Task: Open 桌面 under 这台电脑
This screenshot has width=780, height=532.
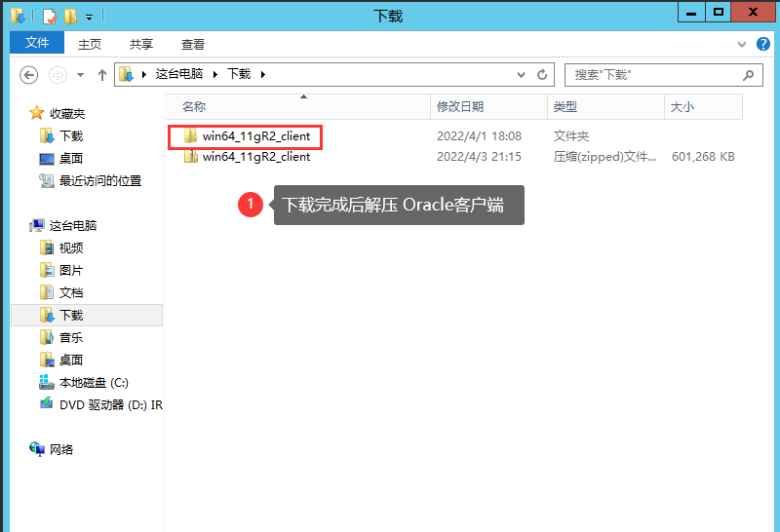Action: click(x=71, y=360)
